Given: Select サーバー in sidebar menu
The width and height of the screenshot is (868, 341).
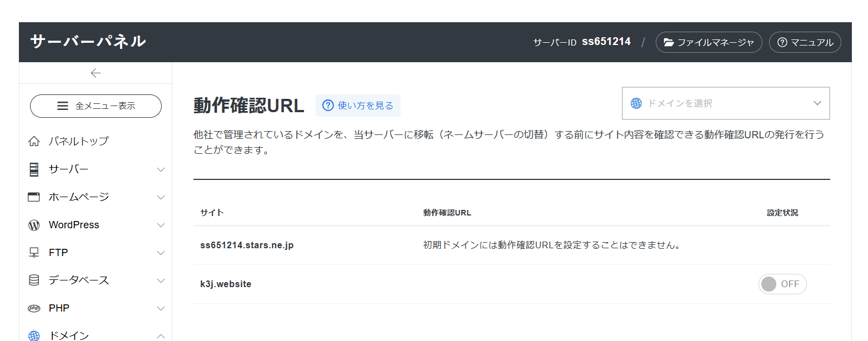Looking at the screenshot, I should pos(69,169).
